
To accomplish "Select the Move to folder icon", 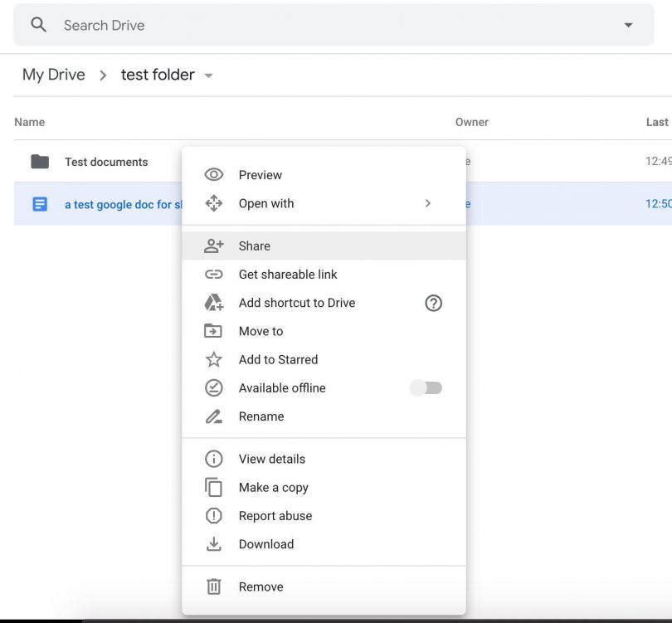I will (214, 331).
